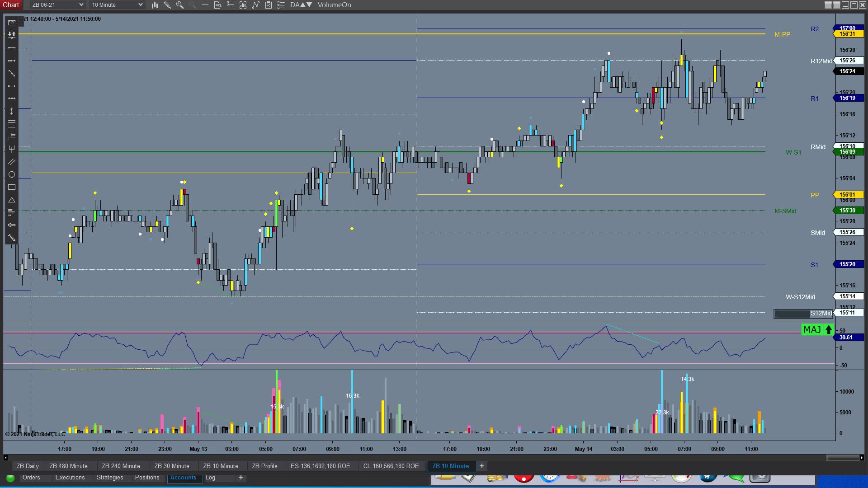Click the red Chart title button
868x488 pixels.
pos(11,5)
